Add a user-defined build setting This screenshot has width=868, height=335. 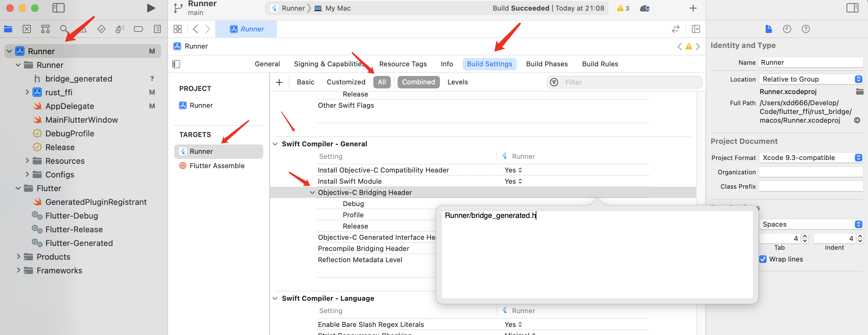click(x=279, y=82)
